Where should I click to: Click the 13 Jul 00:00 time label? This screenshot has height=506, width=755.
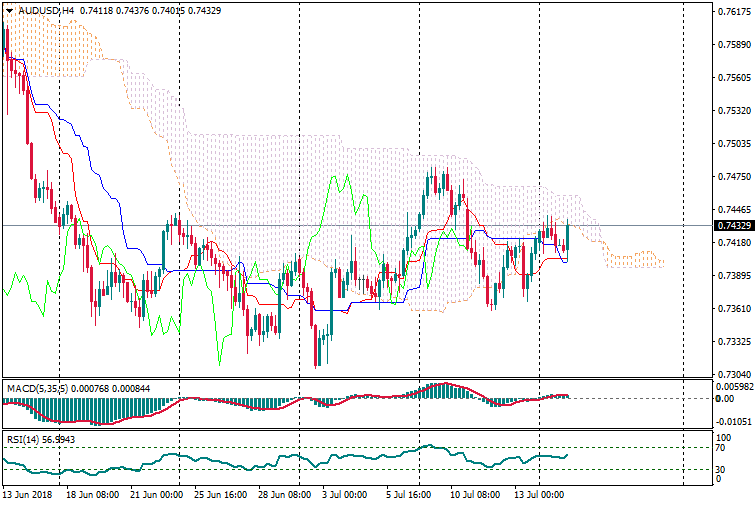(x=538, y=495)
